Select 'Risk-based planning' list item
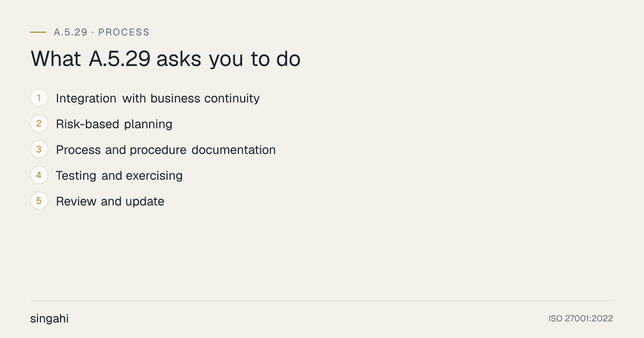The height and width of the screenshot is (338, 644). 114,124
